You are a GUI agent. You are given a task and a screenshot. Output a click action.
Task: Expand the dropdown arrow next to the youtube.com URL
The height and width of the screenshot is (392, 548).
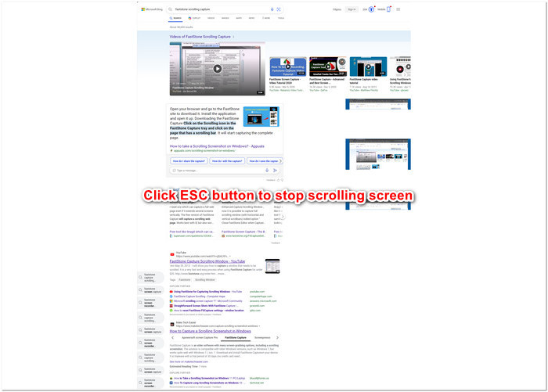[x=230, y=257]
